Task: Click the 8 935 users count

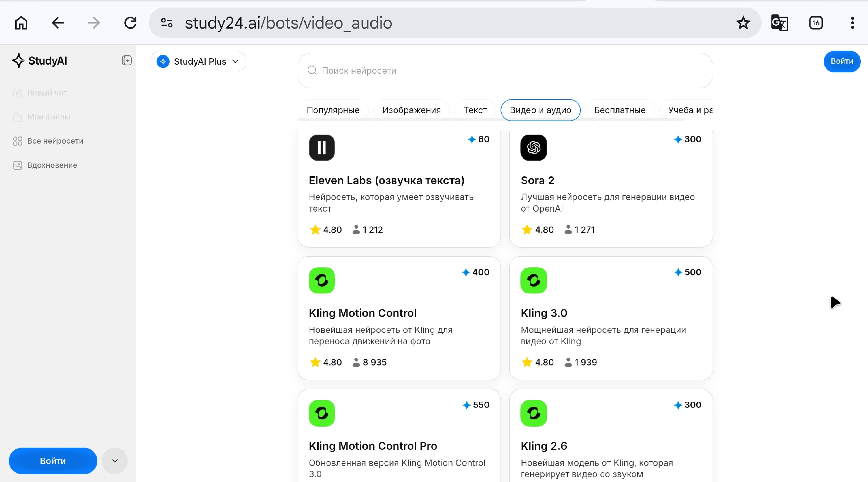Action: coord(375,362)
